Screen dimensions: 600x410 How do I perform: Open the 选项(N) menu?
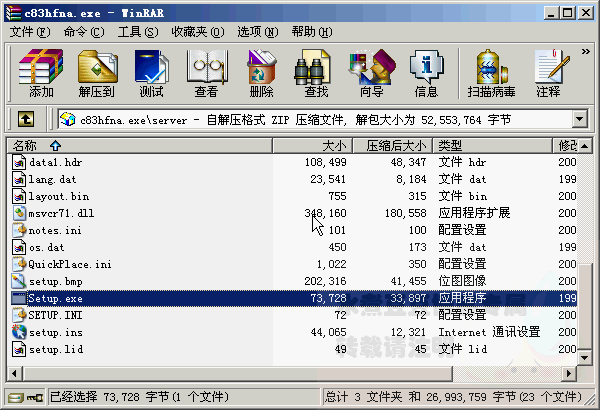(258, 32)
